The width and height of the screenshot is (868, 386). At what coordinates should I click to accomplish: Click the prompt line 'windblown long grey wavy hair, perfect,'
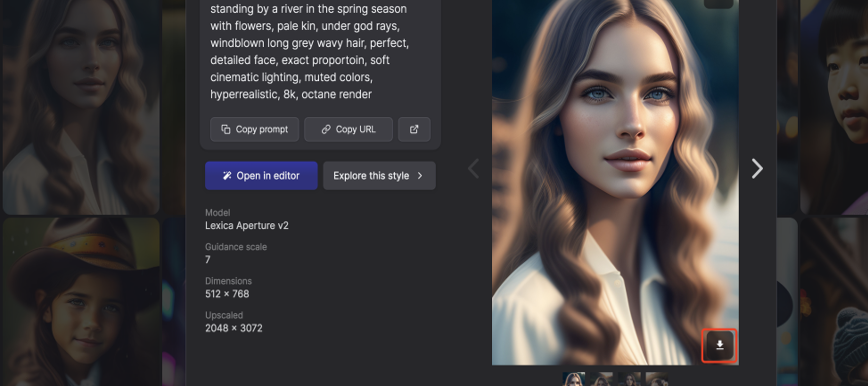tap(310, 43)
